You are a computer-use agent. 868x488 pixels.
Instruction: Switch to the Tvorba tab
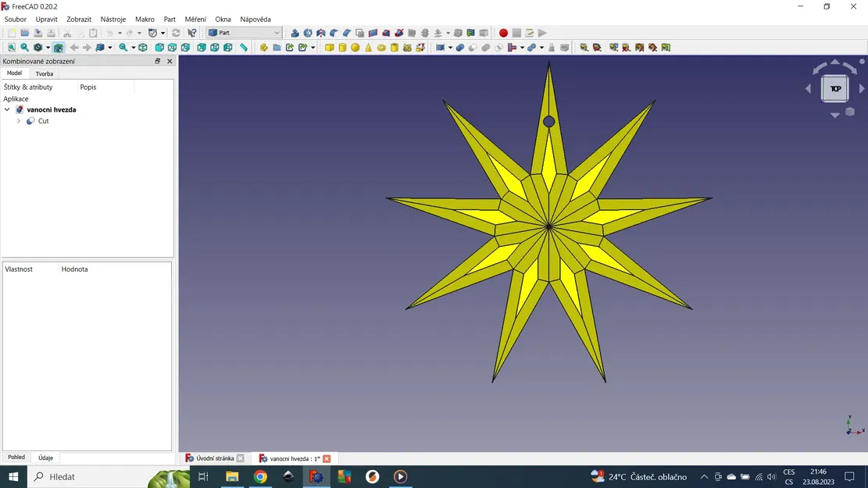(44, 73)
